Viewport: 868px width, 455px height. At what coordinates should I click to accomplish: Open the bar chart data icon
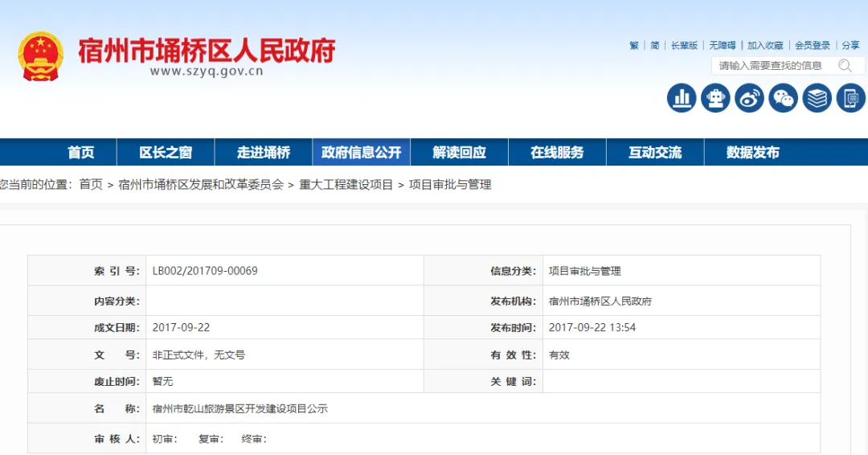tap(682, 98)
